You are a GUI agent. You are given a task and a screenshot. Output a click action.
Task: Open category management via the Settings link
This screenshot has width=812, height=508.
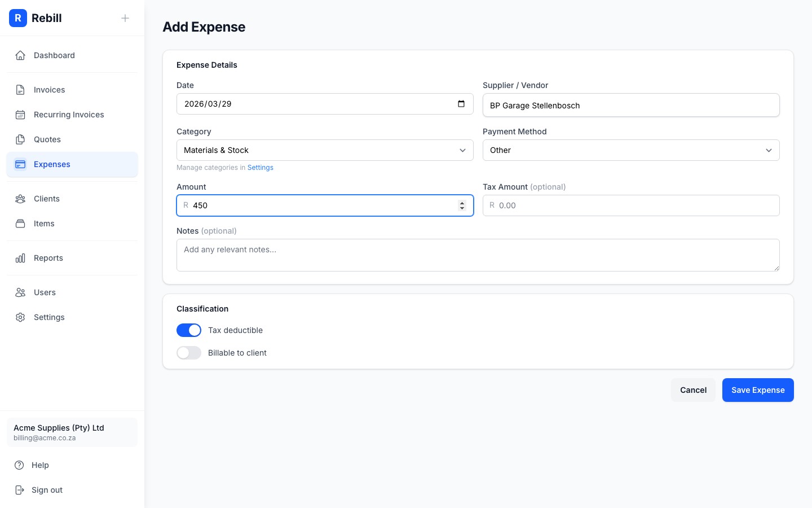click(260, 168)
